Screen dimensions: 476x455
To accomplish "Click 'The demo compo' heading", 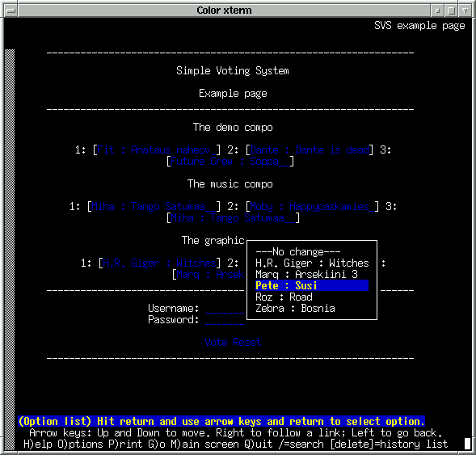I will 233,128.
